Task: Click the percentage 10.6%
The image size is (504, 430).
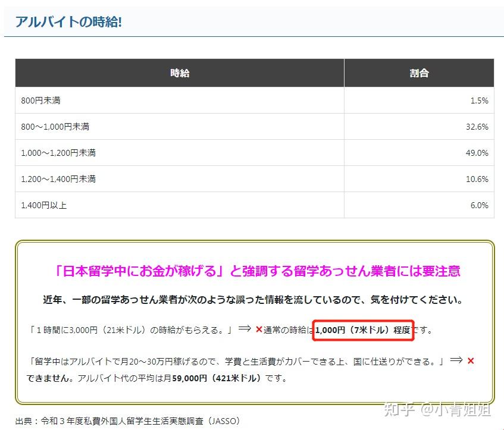Action: [x=477, y=179]
